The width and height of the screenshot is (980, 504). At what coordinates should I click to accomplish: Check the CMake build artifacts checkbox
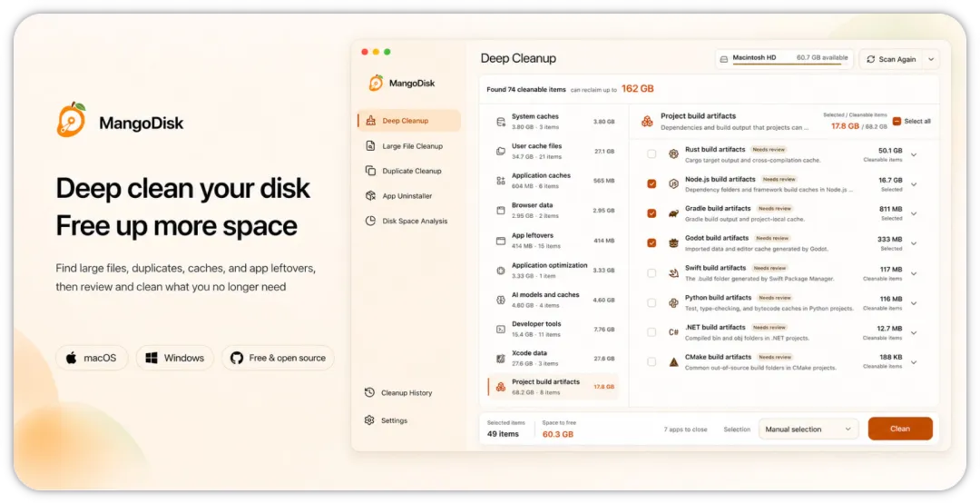click(x=652, y=361)
